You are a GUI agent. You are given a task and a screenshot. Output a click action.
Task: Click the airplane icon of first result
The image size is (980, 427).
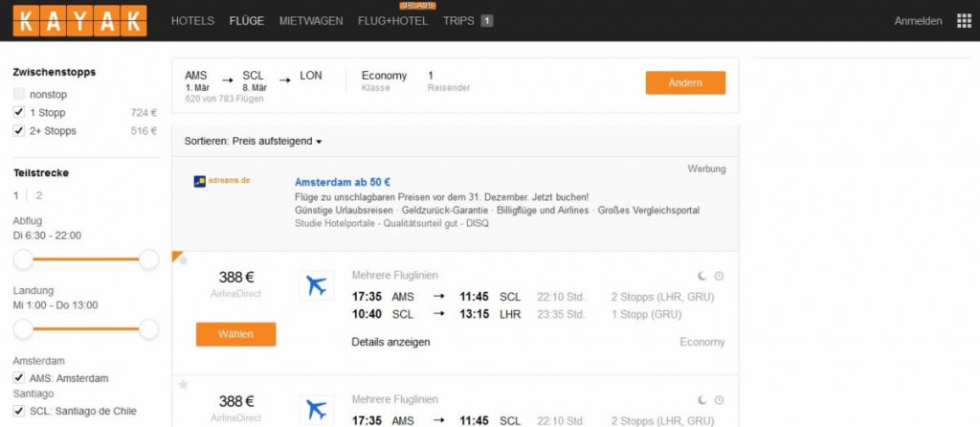click(x=316, y=284)
